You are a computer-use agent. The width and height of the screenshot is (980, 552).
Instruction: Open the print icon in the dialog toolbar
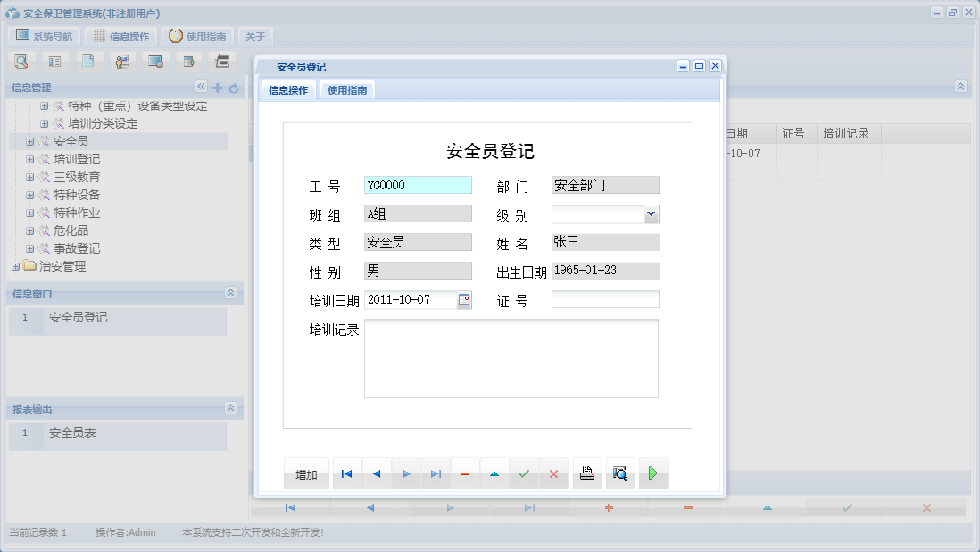coord(587,473)
